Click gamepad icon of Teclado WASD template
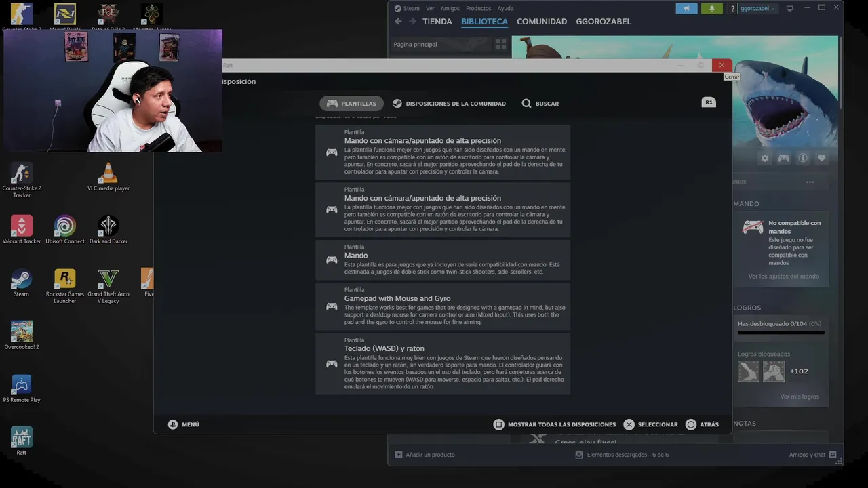The width and height of the screenshot is (868, 488). 332,364
